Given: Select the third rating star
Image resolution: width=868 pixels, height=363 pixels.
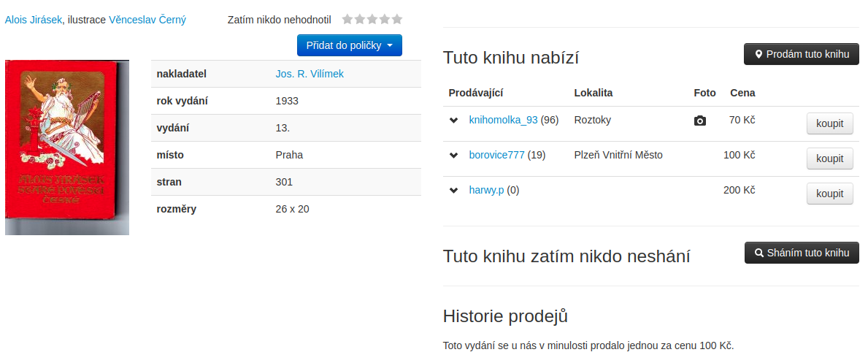Looking at the screenshot, I should point(372,20).
